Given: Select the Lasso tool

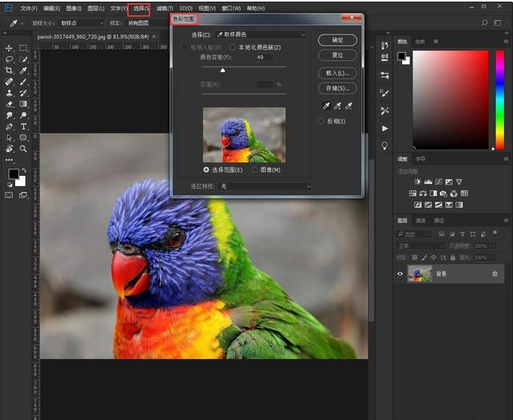Looking at the screenshot, I should pyautogui.click(x=9, y=59).
